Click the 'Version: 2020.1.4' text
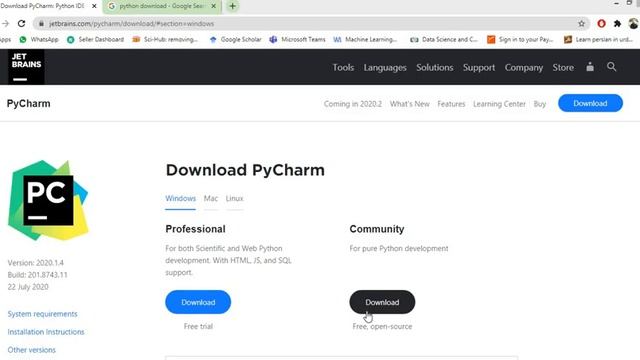The height and width of the screenshot is (360, 640). pyautogui.click(x=36, y=263)
